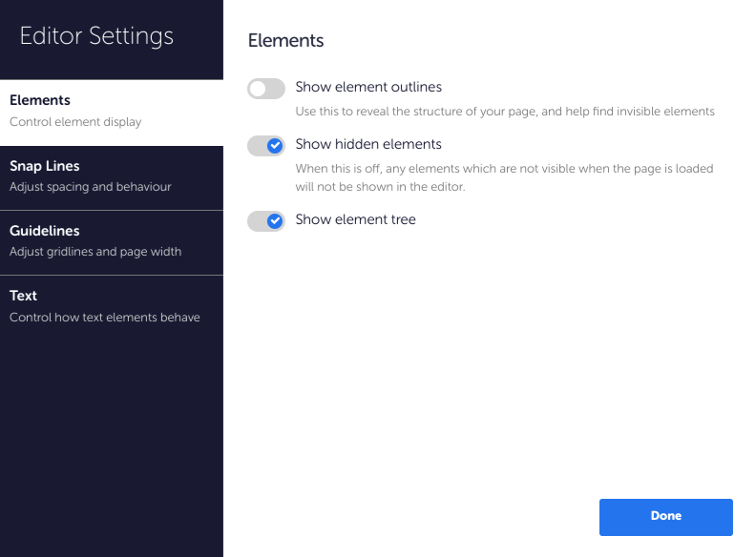Click 'Control how text elements behave' subtitle

coord(105,317)
